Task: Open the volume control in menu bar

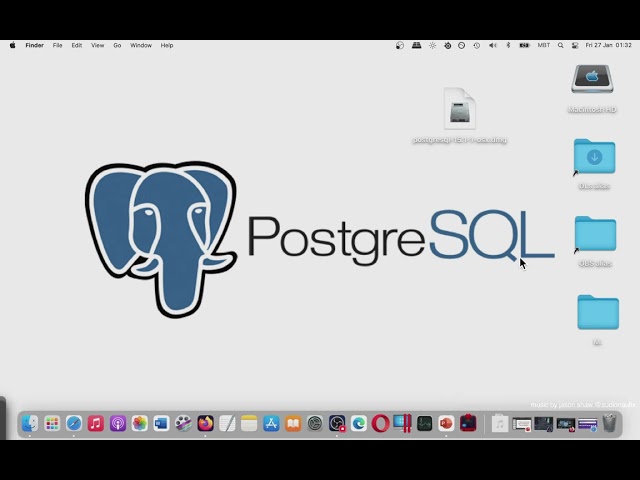Action: (493, 45)
